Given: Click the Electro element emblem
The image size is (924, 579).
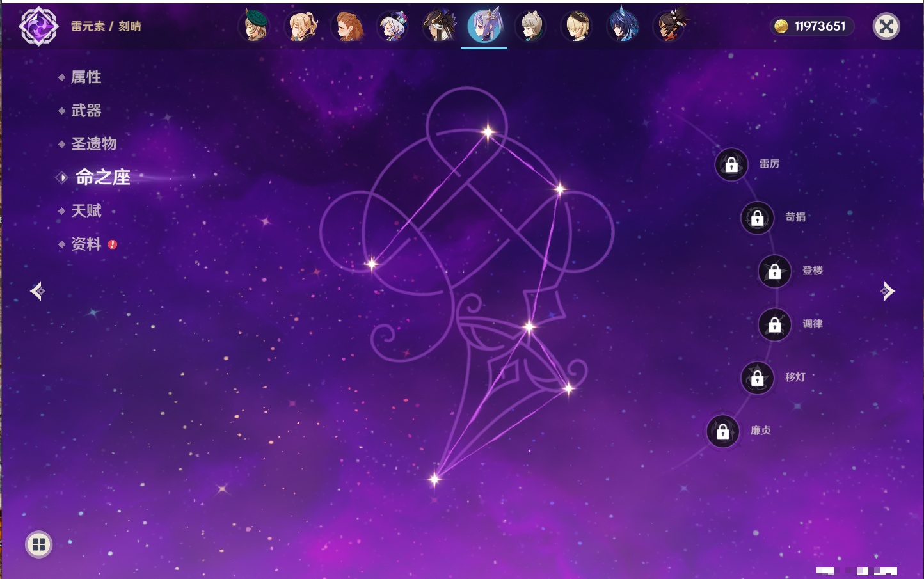Looking at the screenshot, I should 38,26.
